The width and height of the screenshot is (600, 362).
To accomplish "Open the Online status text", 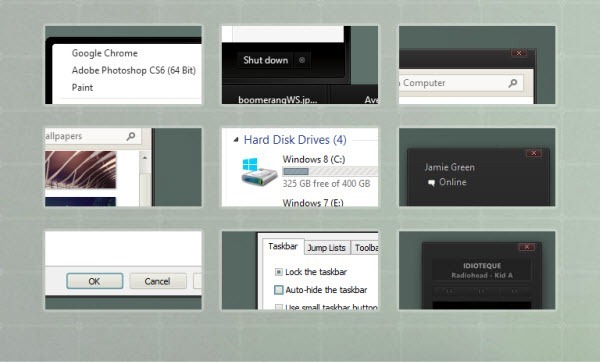I will pyautogui.click(x=453, y=182).
